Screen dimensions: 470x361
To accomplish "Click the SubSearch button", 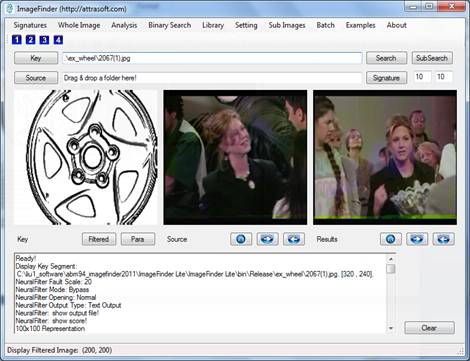I will point(432,58).
